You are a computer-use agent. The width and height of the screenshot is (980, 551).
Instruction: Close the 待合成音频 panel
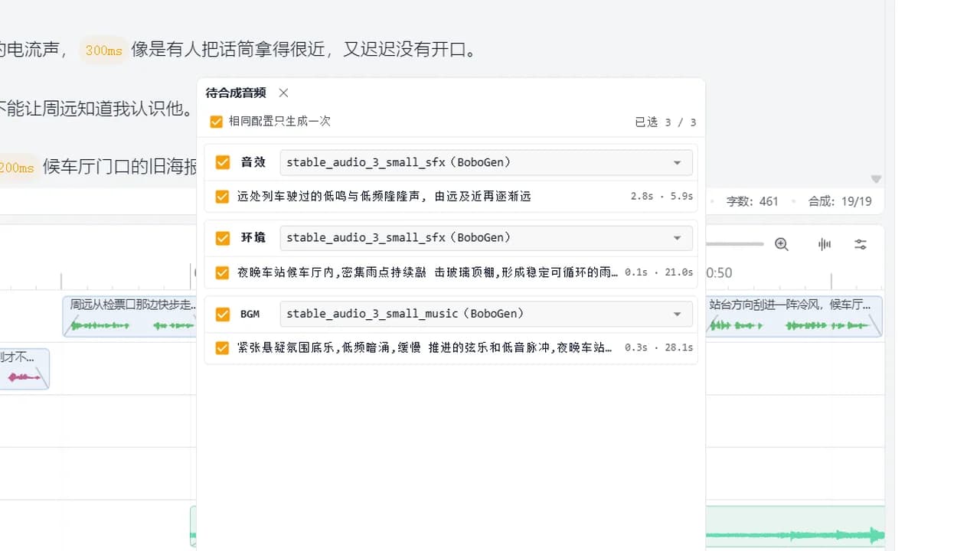point(283,93)
